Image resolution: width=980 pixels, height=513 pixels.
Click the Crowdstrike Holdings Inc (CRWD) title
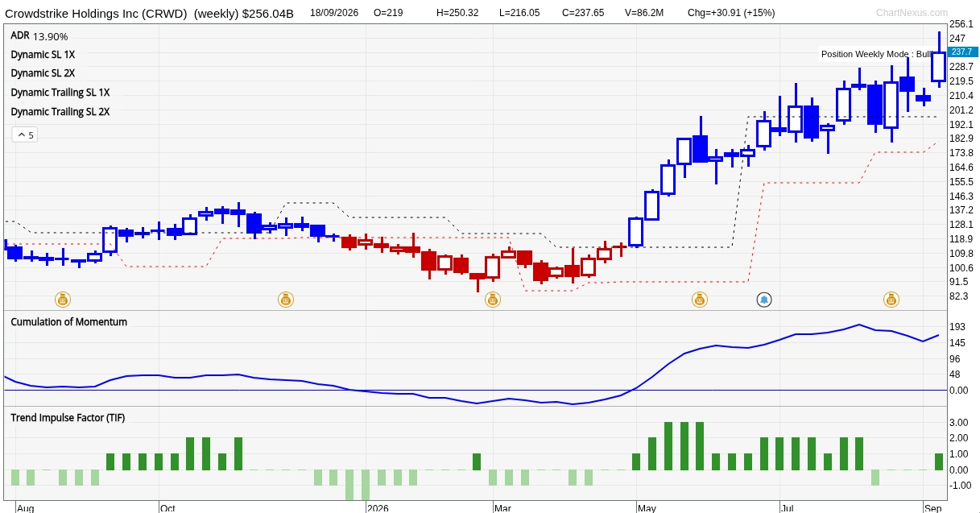click(x=96, y=13)
